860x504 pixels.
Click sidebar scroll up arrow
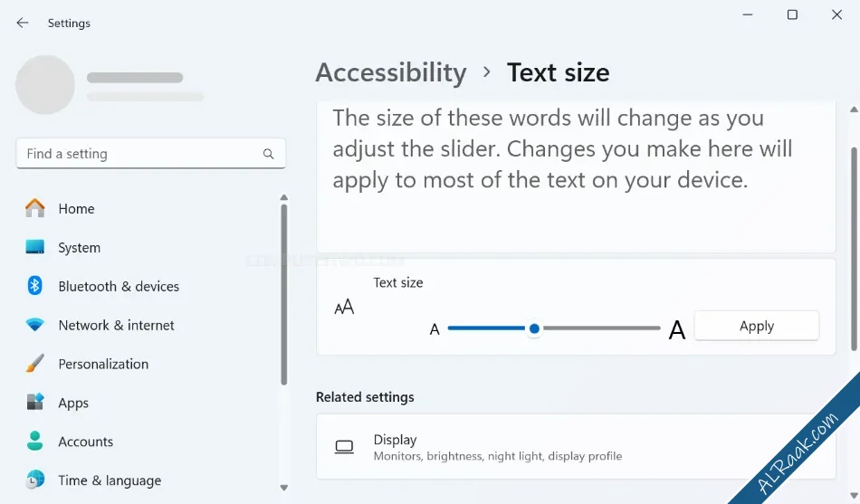click(x=283, y=197)
